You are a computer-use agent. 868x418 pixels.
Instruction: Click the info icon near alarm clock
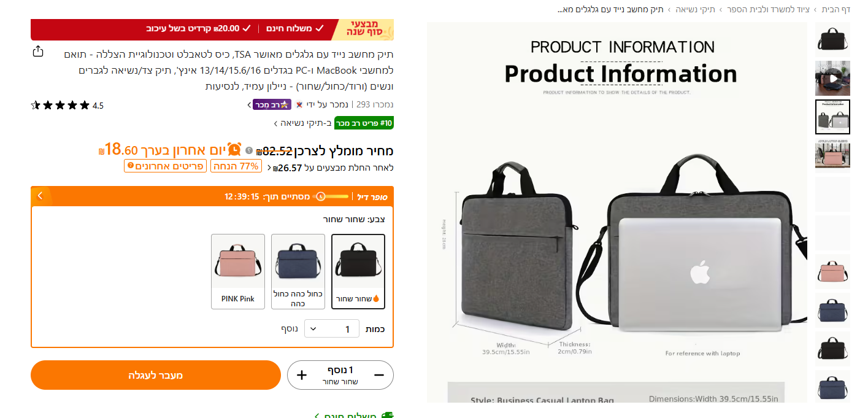point(249,150)
